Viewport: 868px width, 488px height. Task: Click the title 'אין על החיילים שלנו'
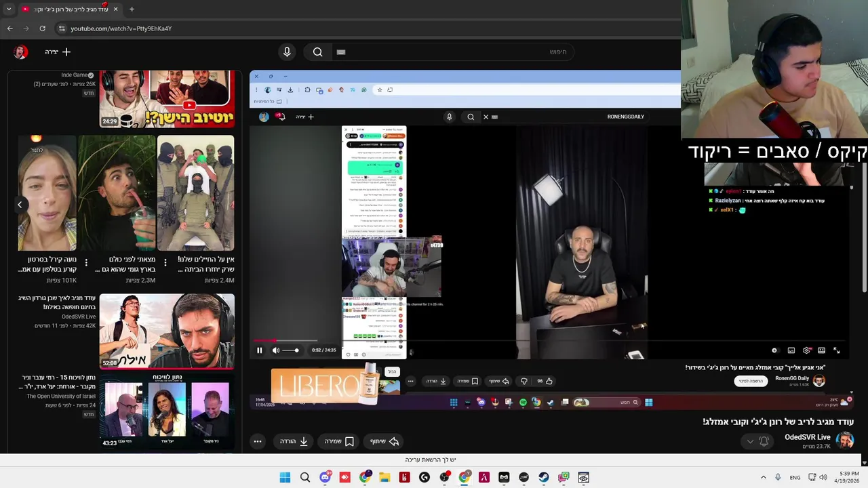(205, 260)
